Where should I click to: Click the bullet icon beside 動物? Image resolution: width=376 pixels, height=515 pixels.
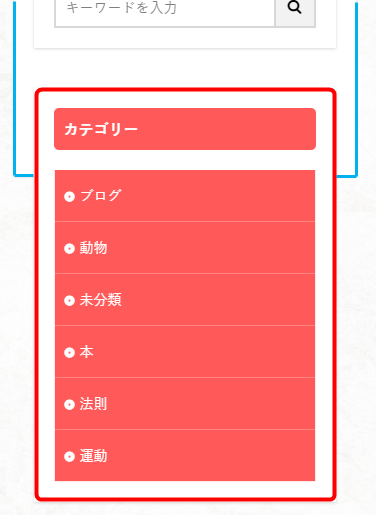tap(69, 249)
